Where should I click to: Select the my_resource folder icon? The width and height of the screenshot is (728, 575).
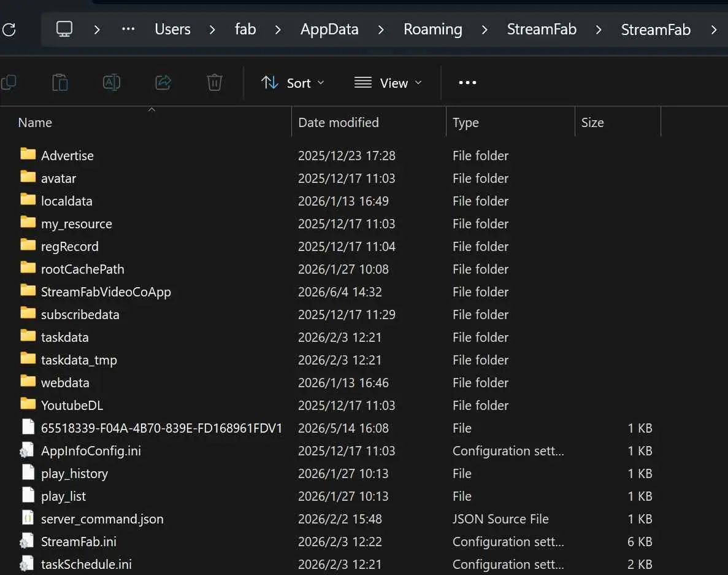tap(28, 223)
